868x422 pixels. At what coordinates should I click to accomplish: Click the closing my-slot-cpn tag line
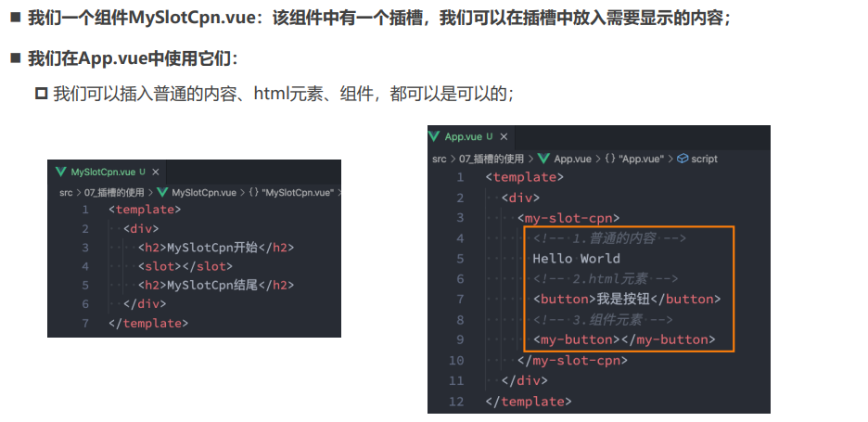(x=572, y=361)
